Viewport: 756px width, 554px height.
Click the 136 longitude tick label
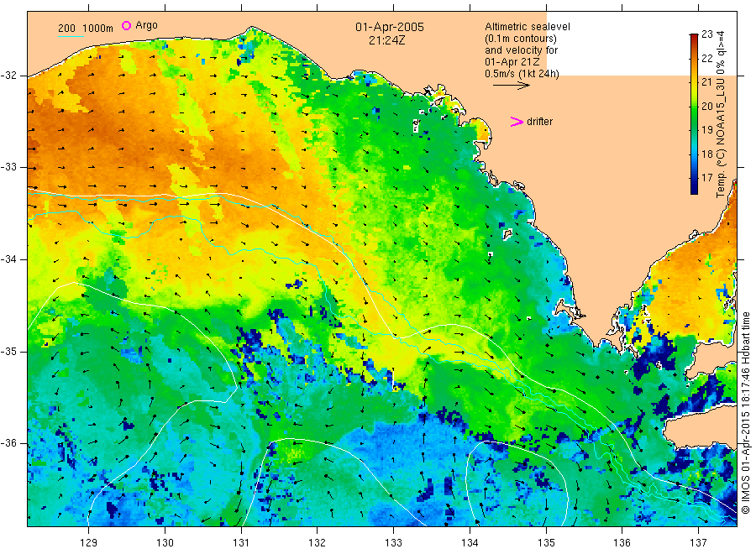tap(622, 543)
